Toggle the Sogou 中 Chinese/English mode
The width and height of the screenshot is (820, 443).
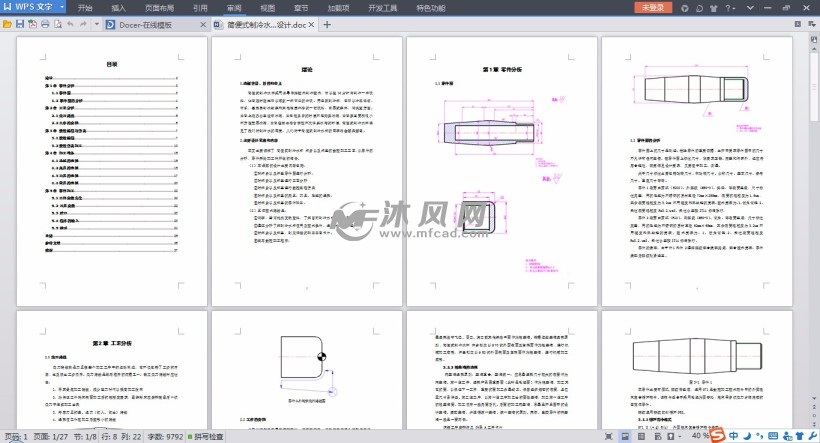[734, 435]
